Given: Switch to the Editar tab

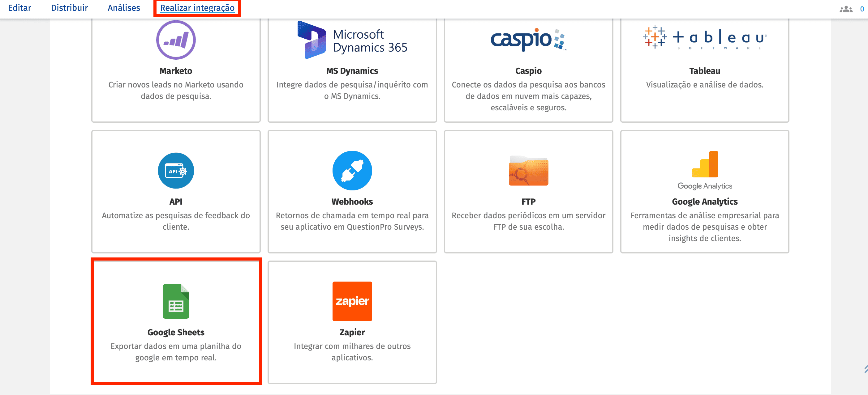Looking at the screenshot, I should 19,8.
